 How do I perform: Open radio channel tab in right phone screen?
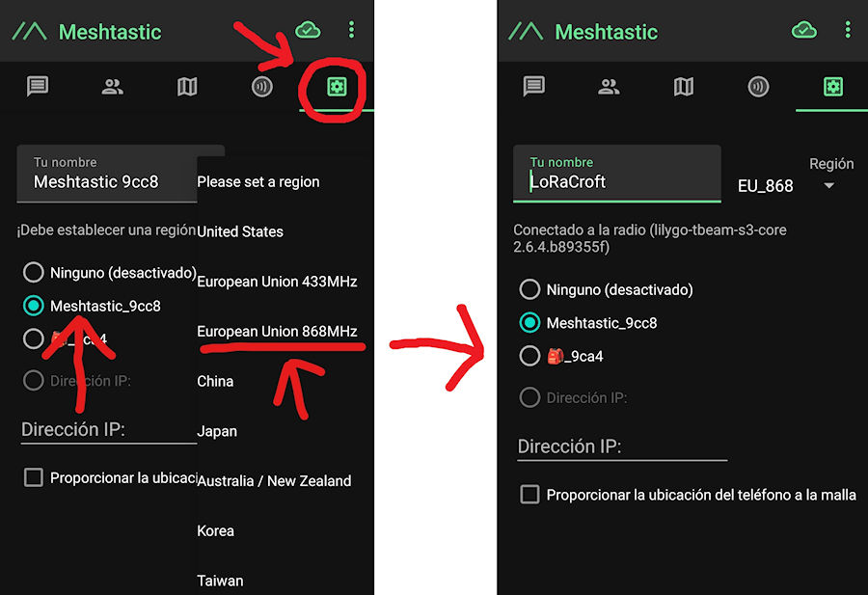(758, 87)
